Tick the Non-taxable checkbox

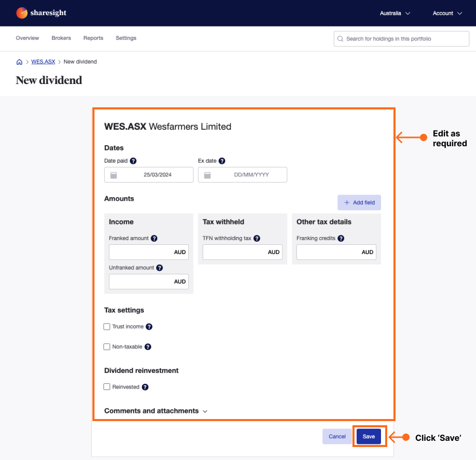tap(107, 346)
